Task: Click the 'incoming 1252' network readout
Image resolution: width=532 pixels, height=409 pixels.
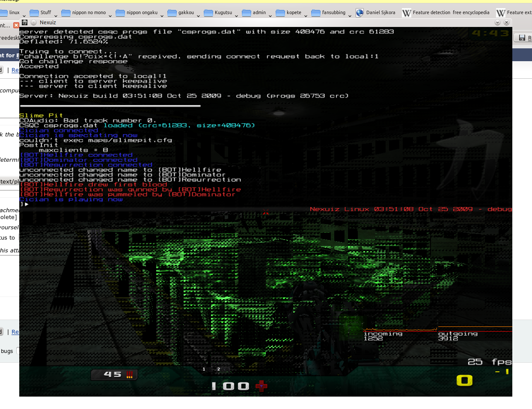Action: [383, 336]
